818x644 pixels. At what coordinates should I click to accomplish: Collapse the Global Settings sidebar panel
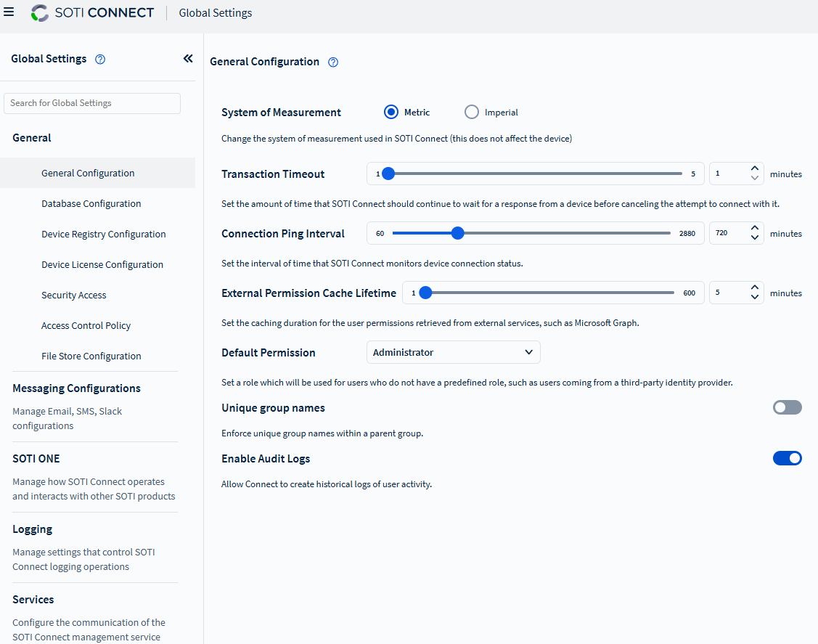point(188,59)
